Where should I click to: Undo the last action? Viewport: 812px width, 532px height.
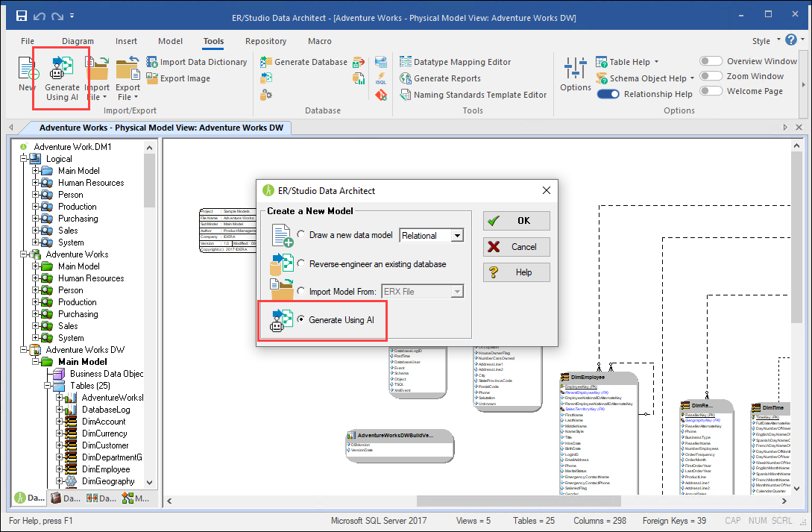tap(40, 16)
